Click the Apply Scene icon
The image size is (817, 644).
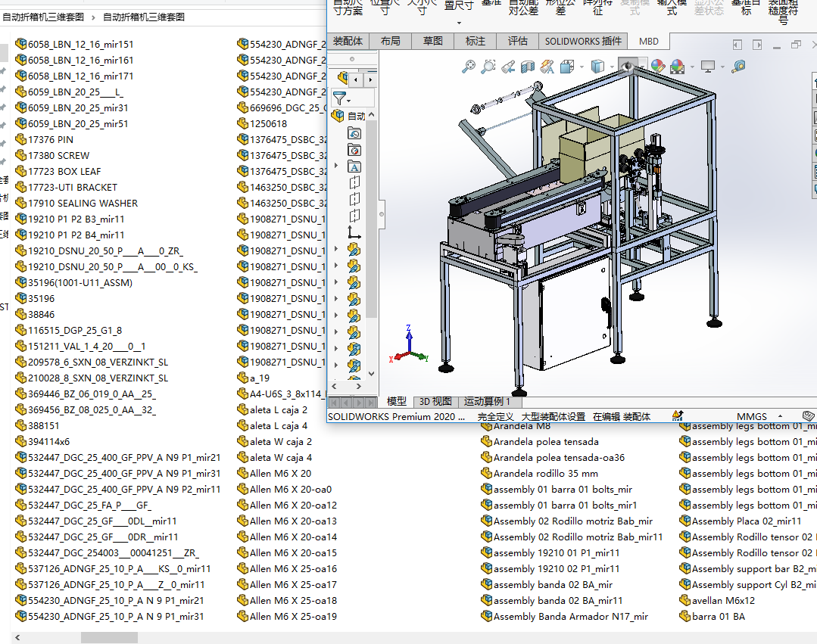[x=677, y=67]
